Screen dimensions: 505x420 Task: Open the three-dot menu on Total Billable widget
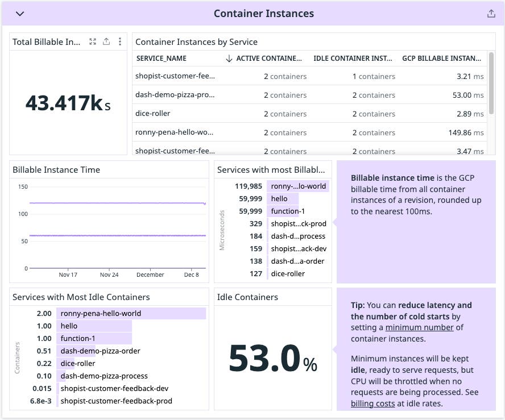(119, 41)
